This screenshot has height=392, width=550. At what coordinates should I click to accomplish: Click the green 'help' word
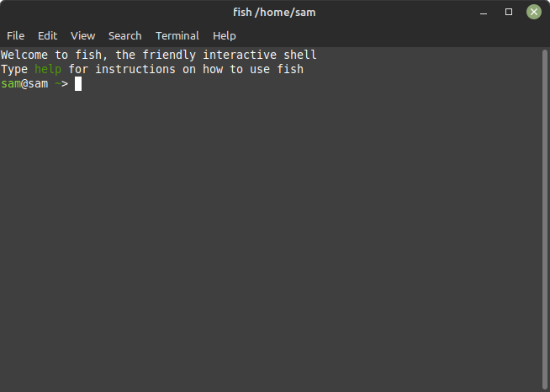click(48, 69)
